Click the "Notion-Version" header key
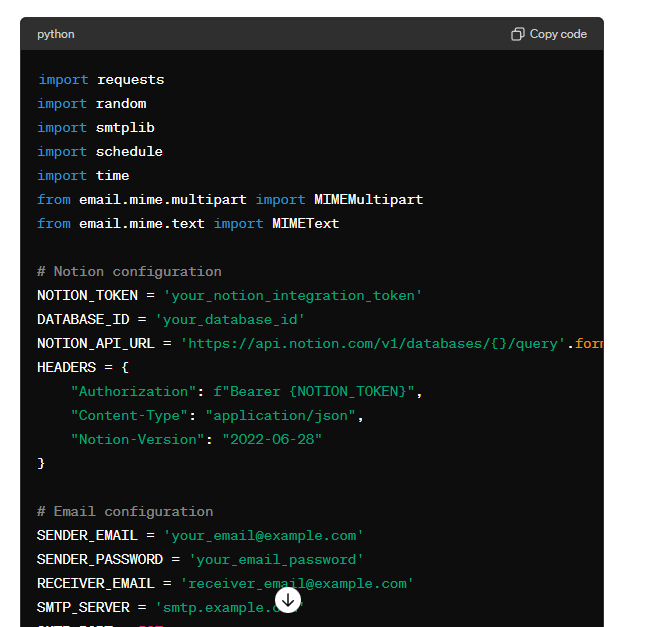Screen dimensions: 669x627 (x=138, y=439)
